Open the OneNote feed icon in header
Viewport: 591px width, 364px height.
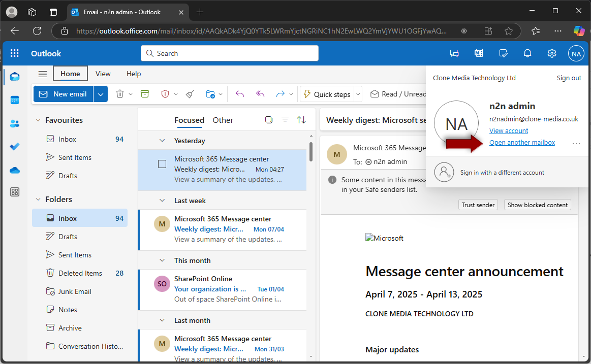[x=479, y=53]
